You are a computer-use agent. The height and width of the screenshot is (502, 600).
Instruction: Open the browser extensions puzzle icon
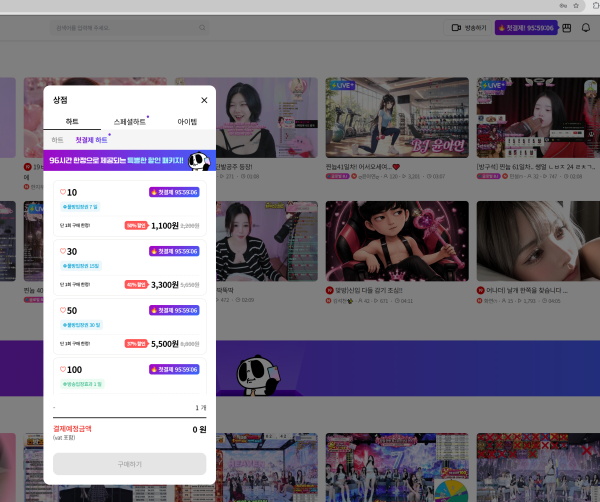pos(596,5)
